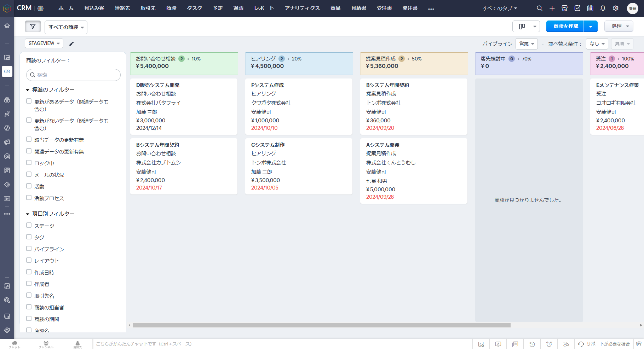Click the 商談を作成 button
The image size is (644, 349).
[x=565, y=27]
